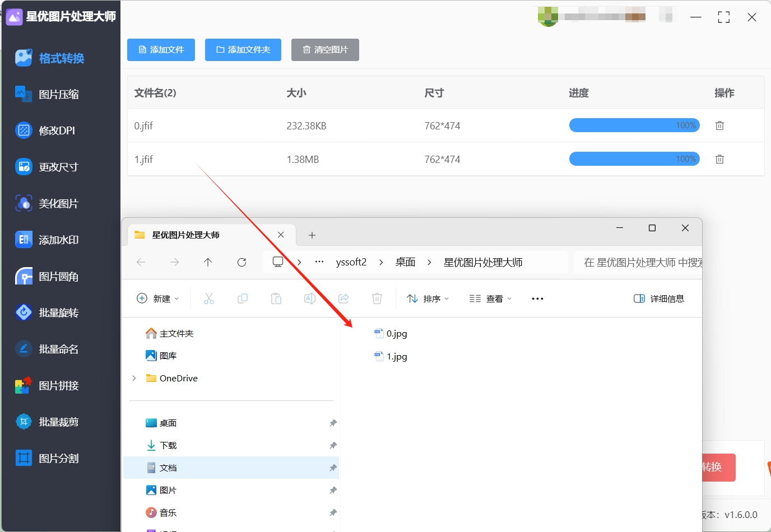This screenshot has height=532, width=771.
Task: Click the Rename icon in Explorer toolbar
Action: tap(310, 298)
